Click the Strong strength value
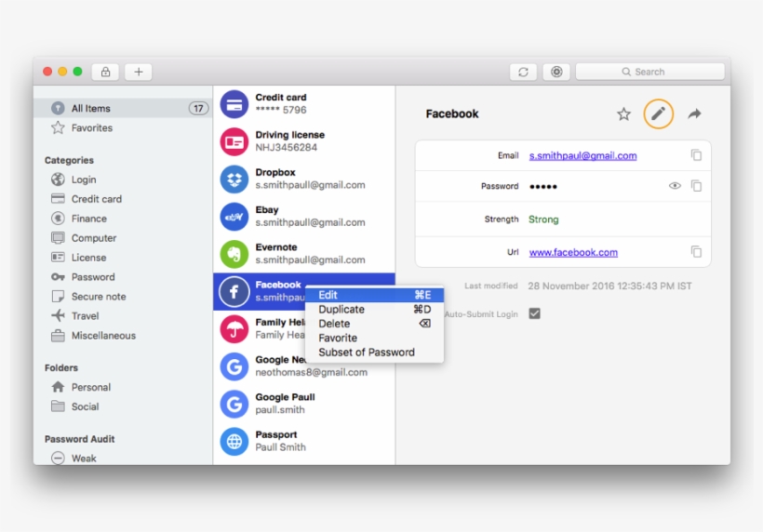763x532 pixels. [x=543, y=219]
